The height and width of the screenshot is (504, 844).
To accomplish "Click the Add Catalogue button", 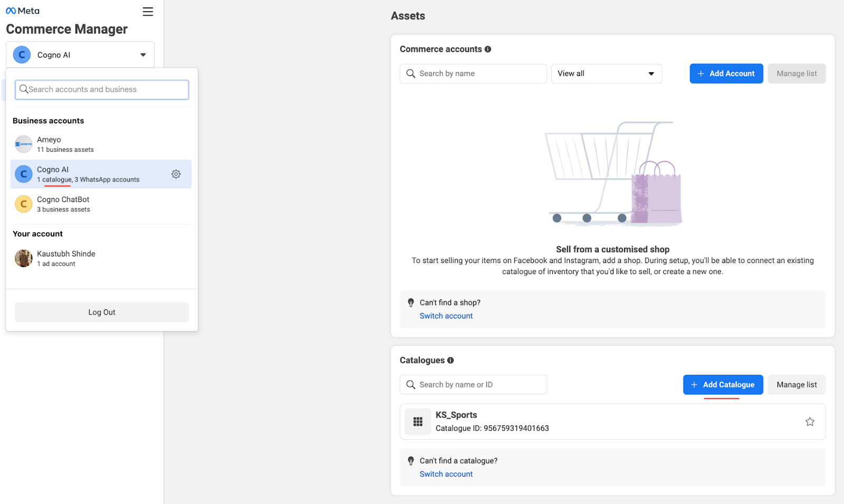I will pyautogui.click(x=723, y=385).
